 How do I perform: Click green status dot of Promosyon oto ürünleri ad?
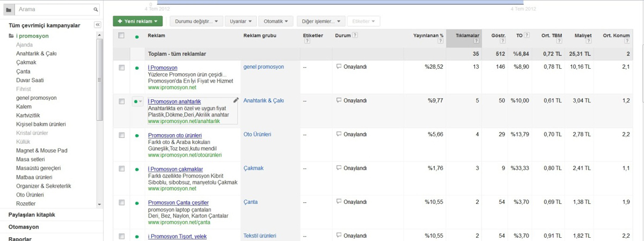(x=137, y=135)
